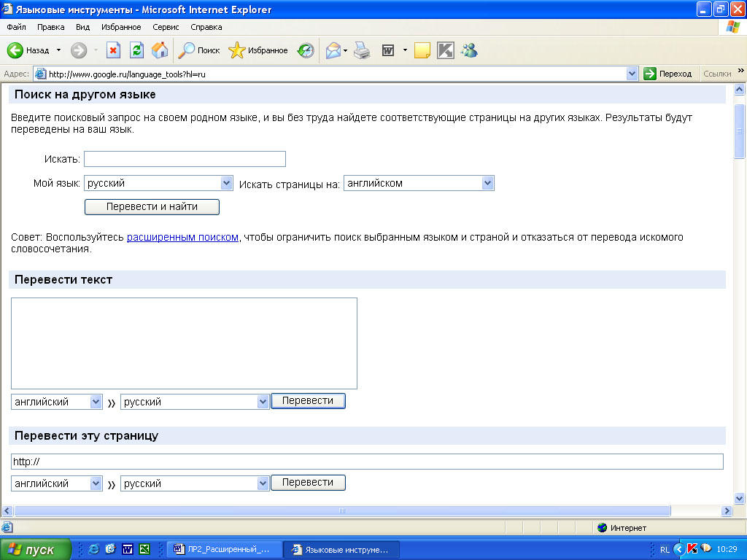The image size is (747, 560).
Task: Click the scroll down arrow
Action: pyautogui.click(x=740, y=499)
